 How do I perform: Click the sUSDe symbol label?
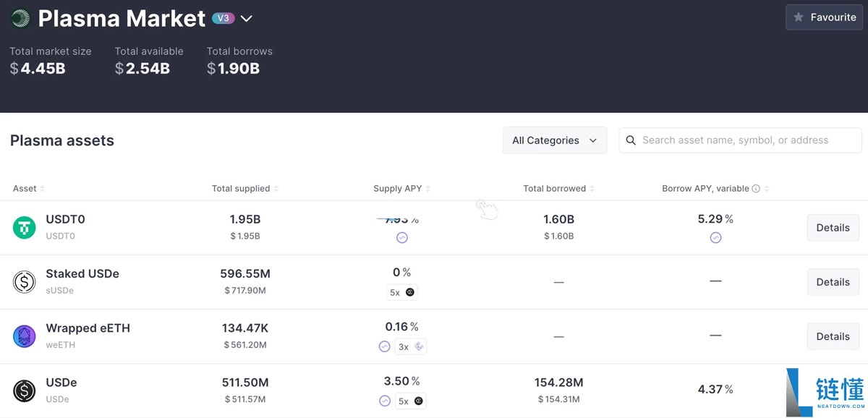pyautogui.click(x=60, y=291)
